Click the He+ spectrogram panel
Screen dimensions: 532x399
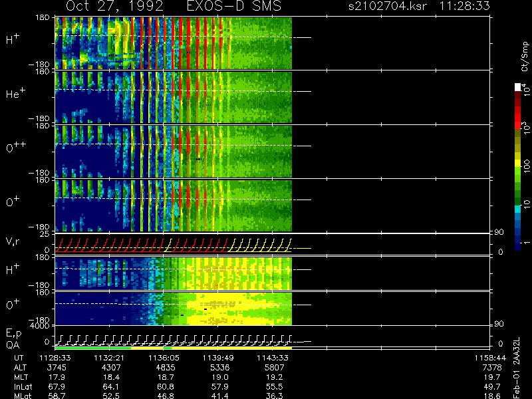(174, 97)
